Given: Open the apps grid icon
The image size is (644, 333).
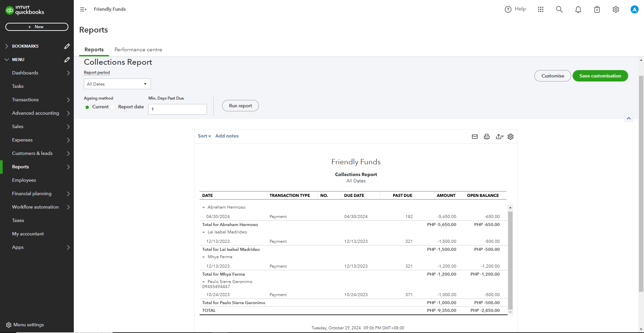Looking at the screenshot, I should click(541, 9).
